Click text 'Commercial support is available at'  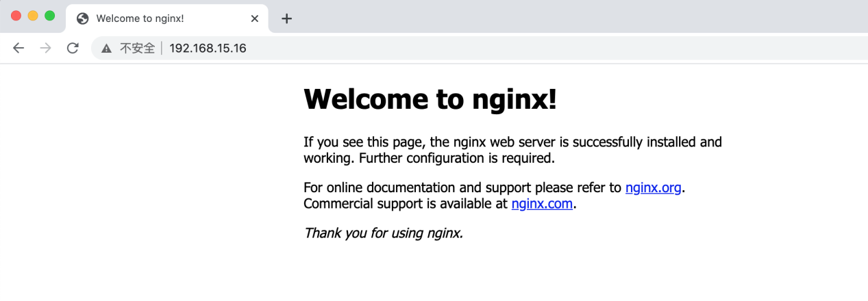pyautogui.click(x=406, y=203)
